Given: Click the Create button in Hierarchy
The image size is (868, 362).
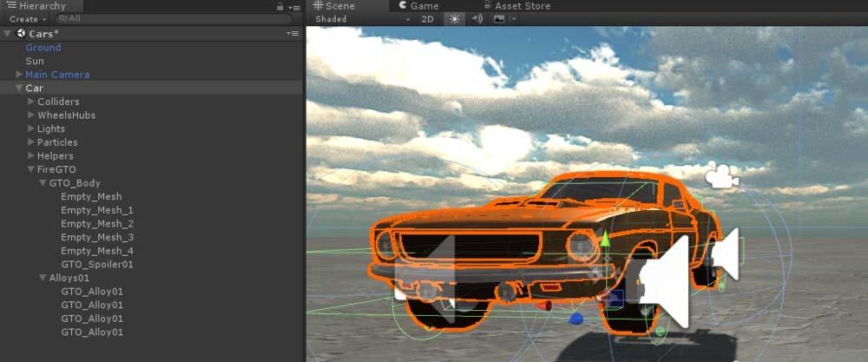Looking at the screenshot, I should [x=26, y=18].
